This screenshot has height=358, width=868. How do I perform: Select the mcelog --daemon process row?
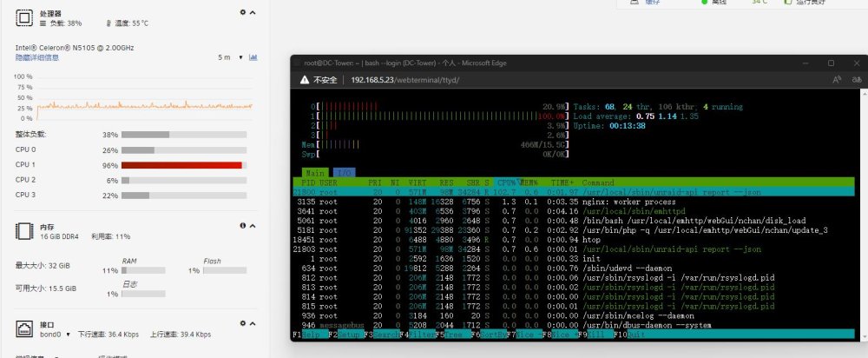pos(574,315)
